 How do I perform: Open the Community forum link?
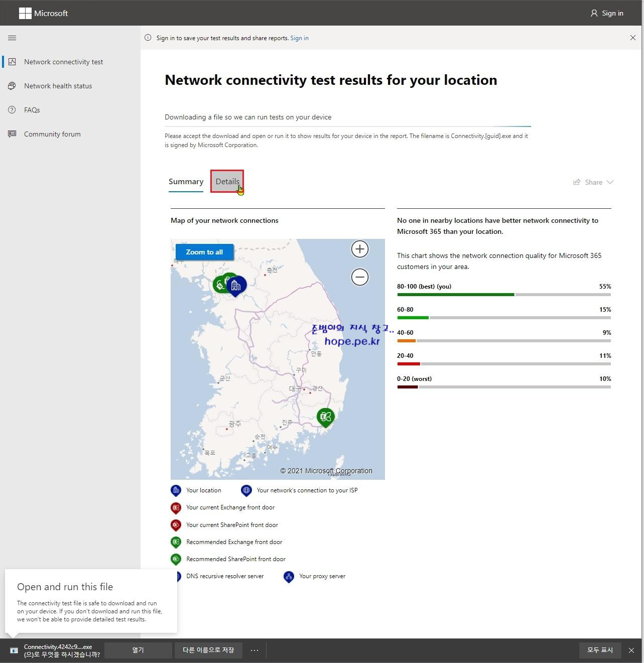(x=52, y=134)
